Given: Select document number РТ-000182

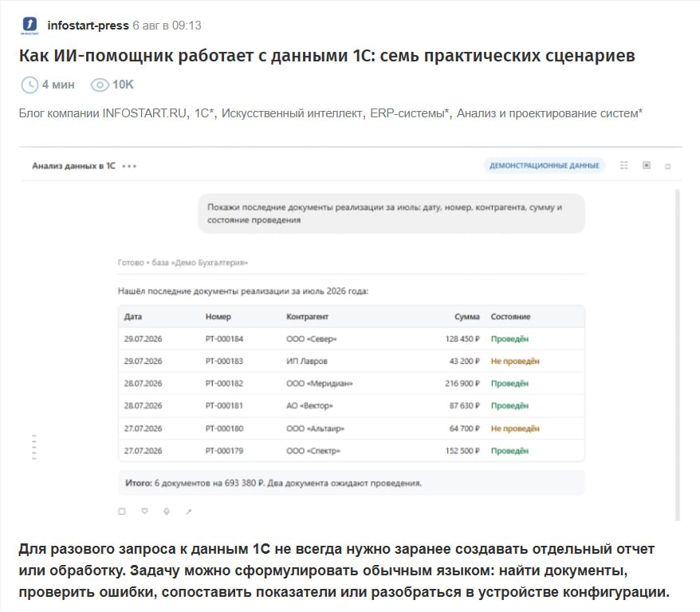Looking at the screenshot, I should 225,384.
